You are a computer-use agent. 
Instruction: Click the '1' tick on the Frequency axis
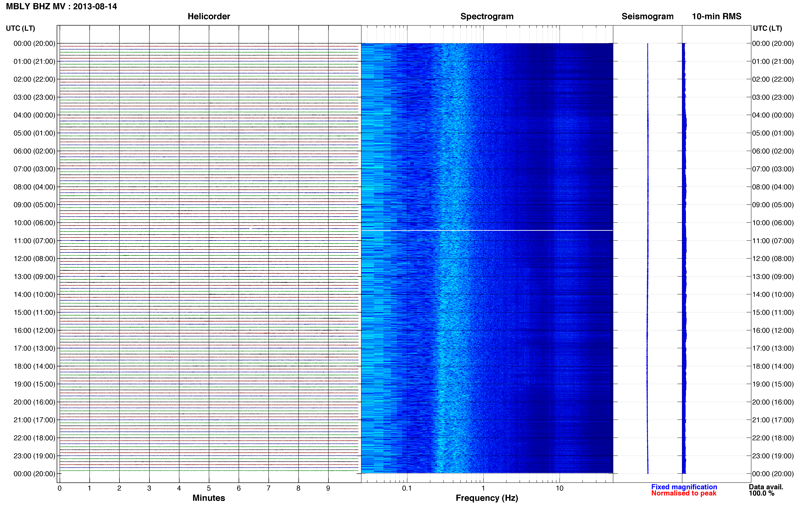(x=483, y=488)
